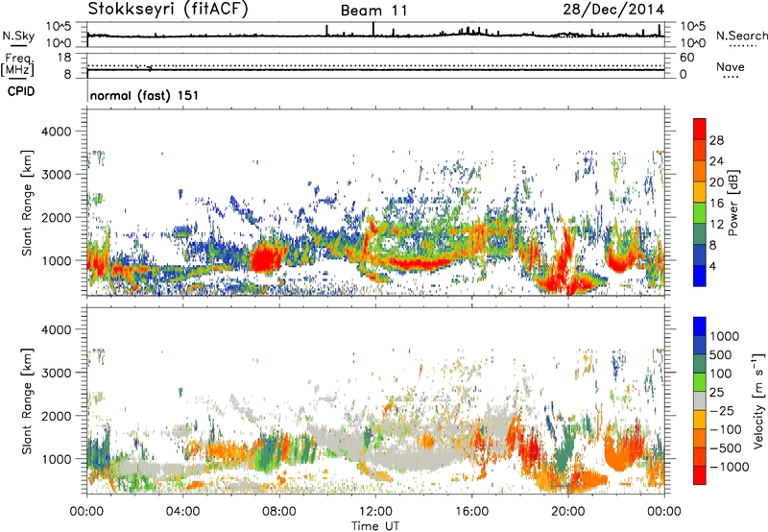Select the 28 value on Power scale
Screen dimensions: 768x532
pyautogui.click(x=716, y=140)
